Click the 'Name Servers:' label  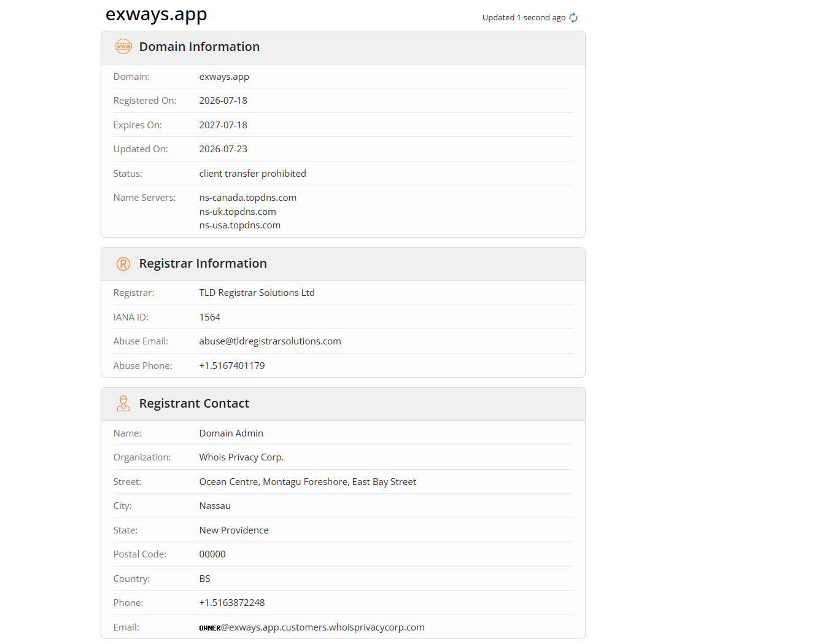(144, 198)
